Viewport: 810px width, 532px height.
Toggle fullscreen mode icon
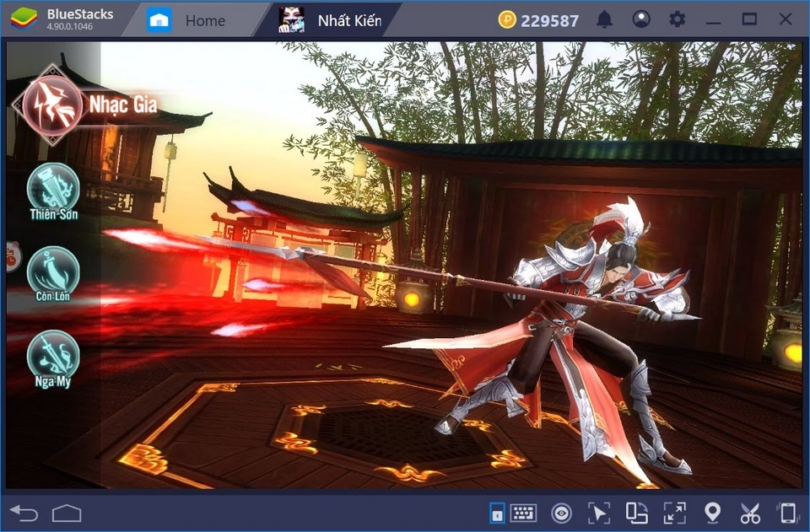click(x=675, y=513)
